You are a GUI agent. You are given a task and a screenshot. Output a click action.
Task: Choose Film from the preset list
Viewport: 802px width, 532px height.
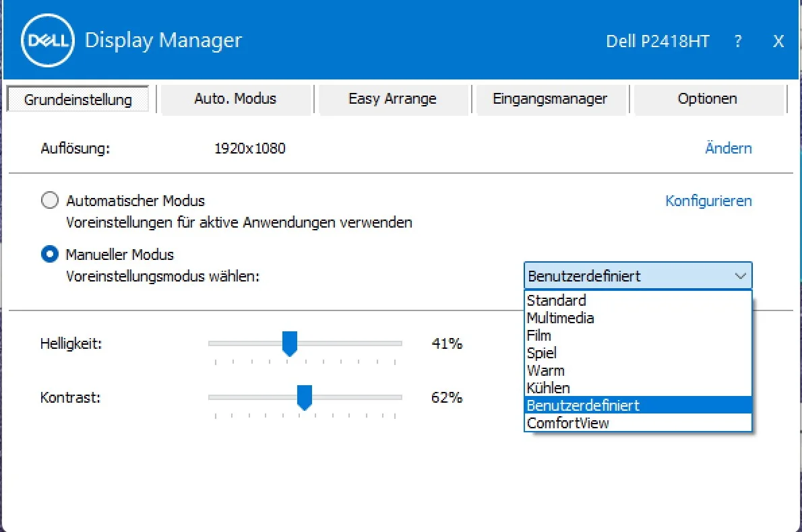pyautogui.click(x=638, y=335)
